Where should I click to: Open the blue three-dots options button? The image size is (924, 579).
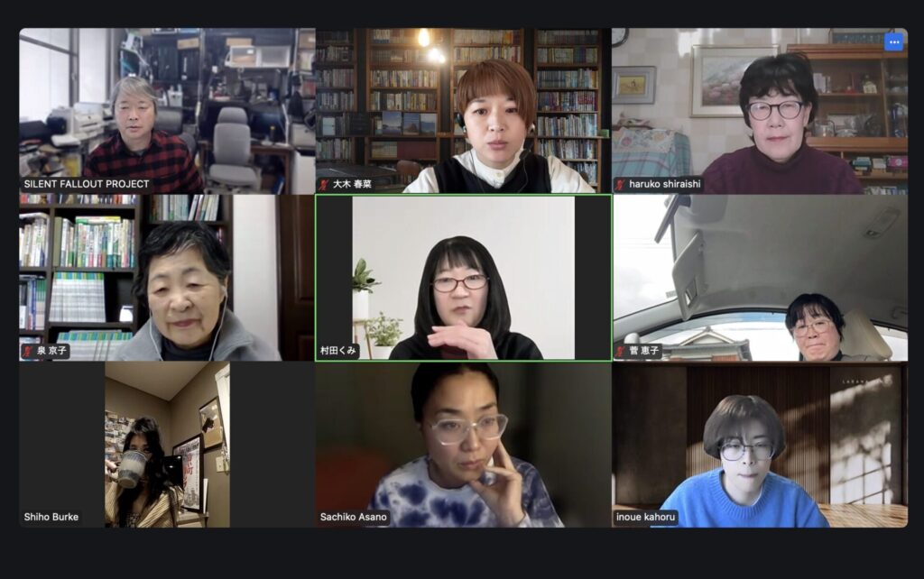click(893, 42)
